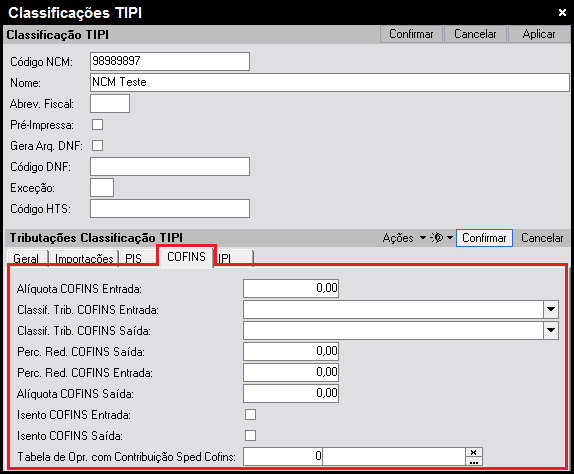This screenshot has height=474, width=574.
Task: Focus Alíquota COFINS Saída field
Action: [x=291, y=393]
